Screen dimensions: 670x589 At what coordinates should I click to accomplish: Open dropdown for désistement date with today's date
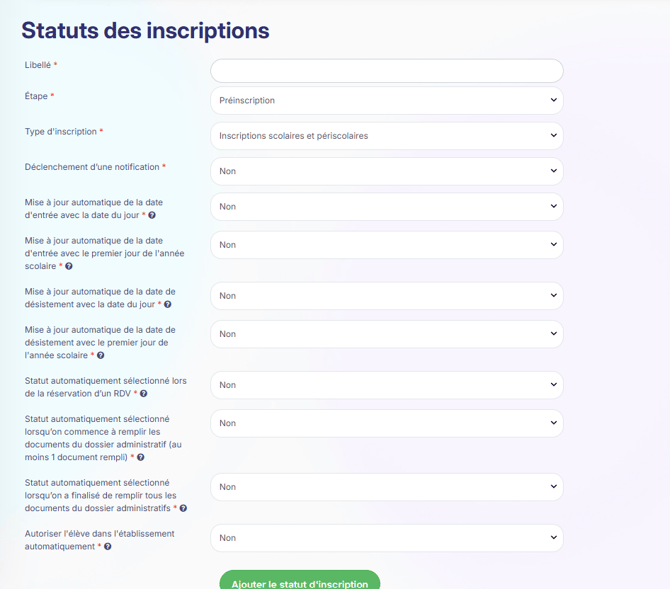click(386, 296)
